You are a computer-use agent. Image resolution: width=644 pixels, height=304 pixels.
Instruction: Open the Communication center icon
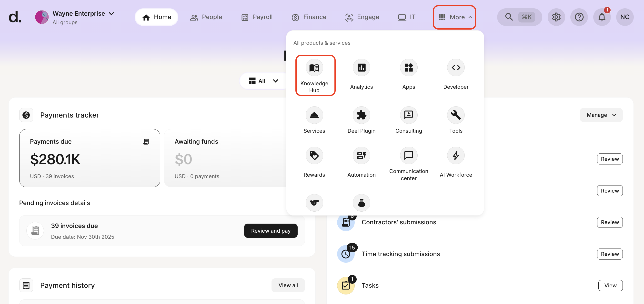coord(408,162)
